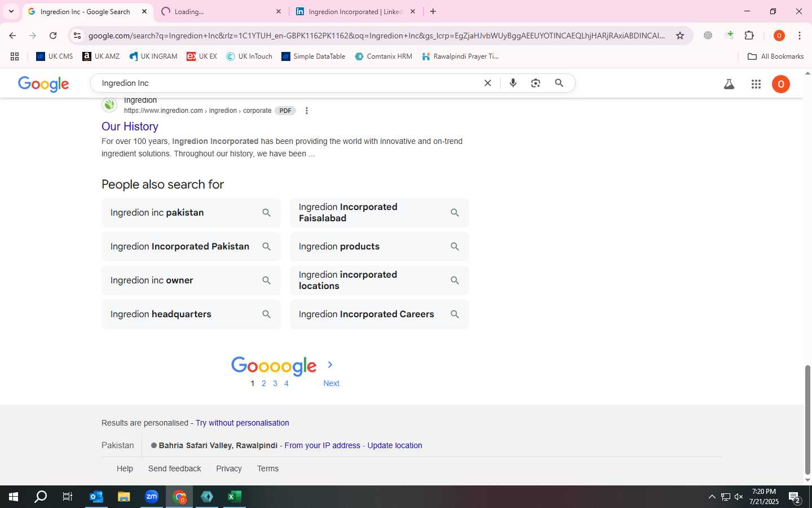Open the Simple DataTable bookmark
812x508 pixels.
(313, 56)
